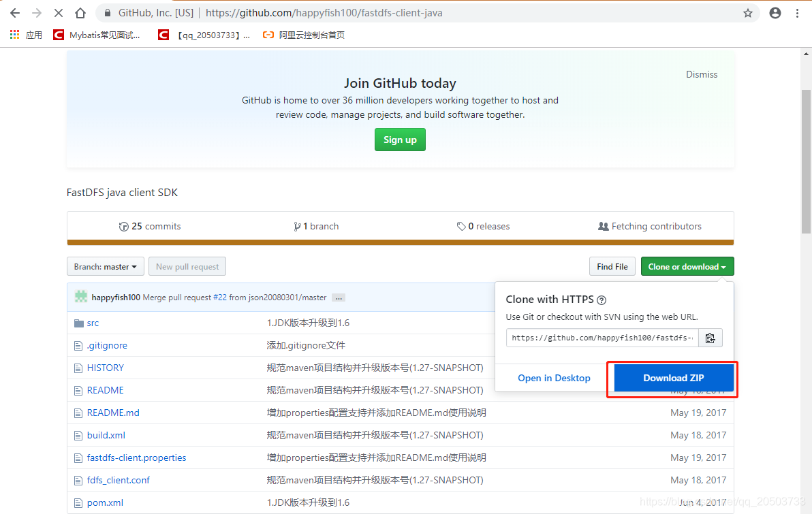Open the build.xml file
Viewport: 812px width, 514px height.
106,435
